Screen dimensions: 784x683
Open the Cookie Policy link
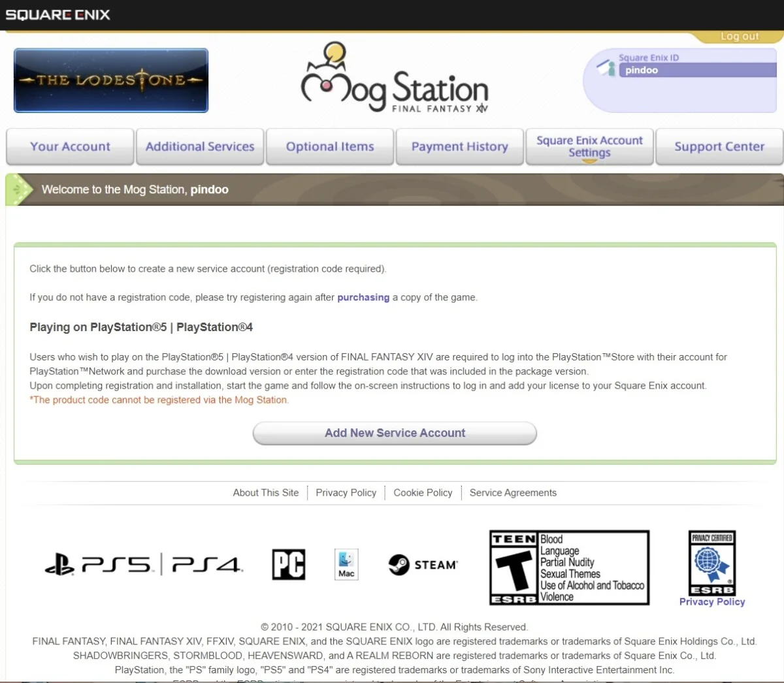click(423, 493)
